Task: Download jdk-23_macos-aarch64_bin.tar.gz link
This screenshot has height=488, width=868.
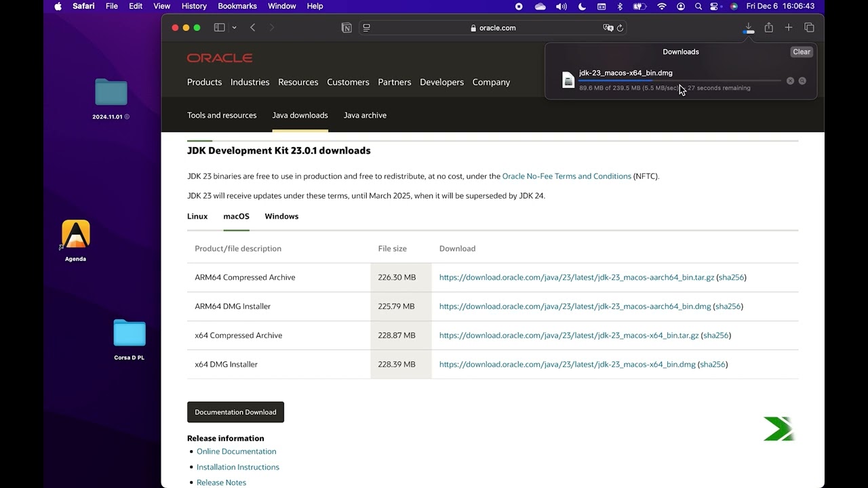Action: [x=576, y=277]
